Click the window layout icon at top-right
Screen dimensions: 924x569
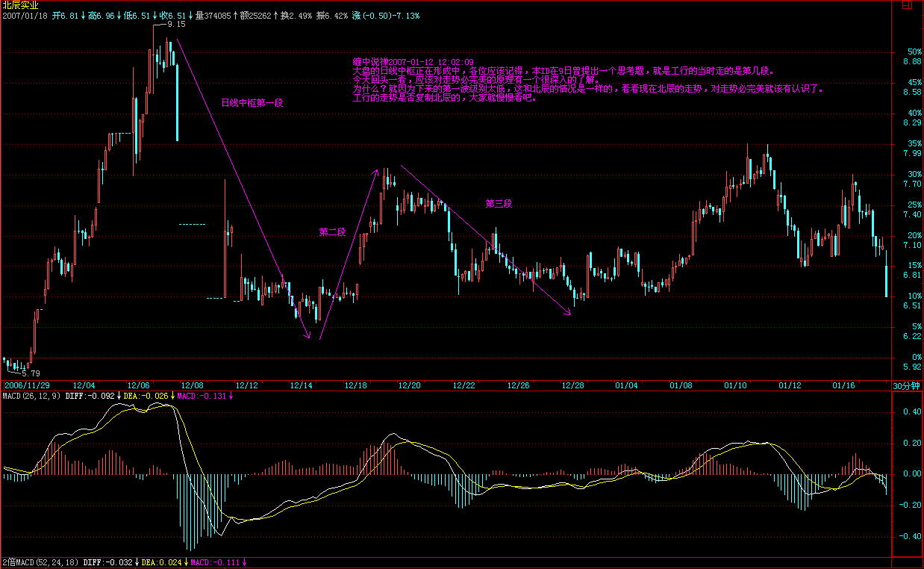[x=905, y=4]
